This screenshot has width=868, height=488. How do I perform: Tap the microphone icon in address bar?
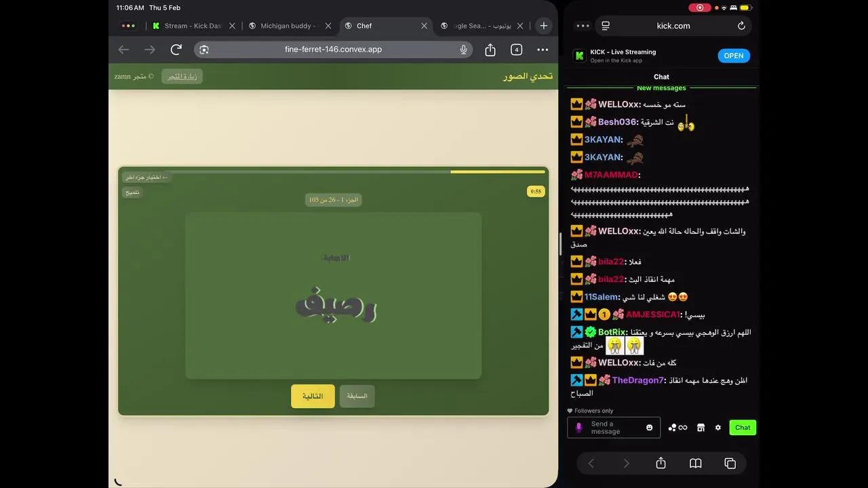click(x=464, y=49)
